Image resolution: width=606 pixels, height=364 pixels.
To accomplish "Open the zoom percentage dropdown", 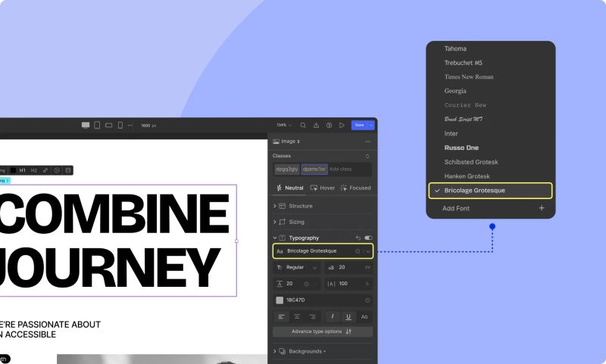I will (x=284, y=125).
